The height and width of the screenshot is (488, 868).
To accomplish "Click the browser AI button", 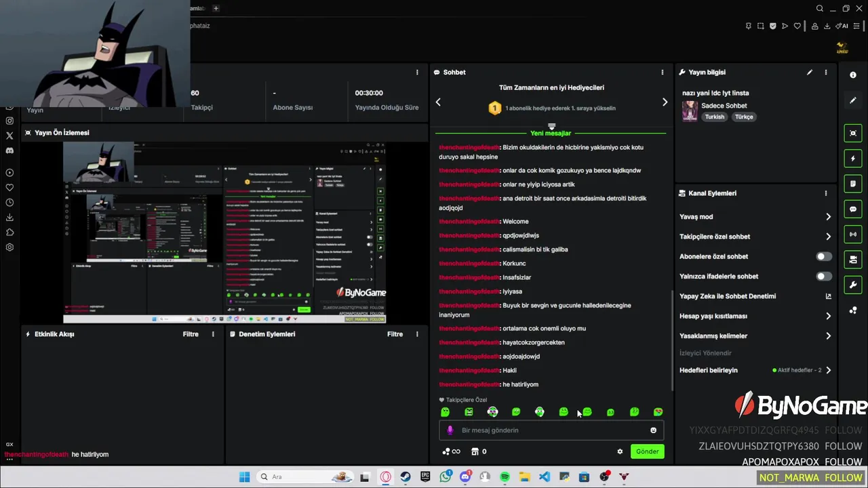I will point(843,26).
